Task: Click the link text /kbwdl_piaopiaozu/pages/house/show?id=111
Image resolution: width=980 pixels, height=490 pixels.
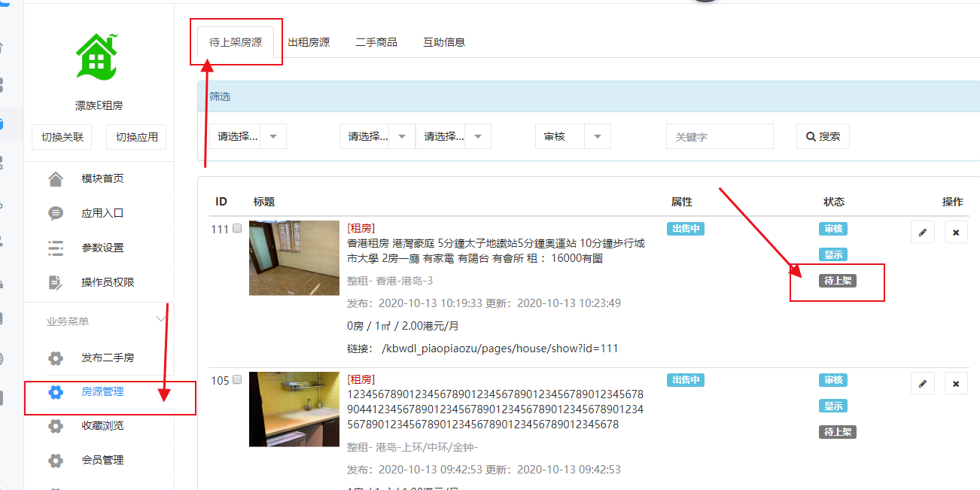Action: 501,348
